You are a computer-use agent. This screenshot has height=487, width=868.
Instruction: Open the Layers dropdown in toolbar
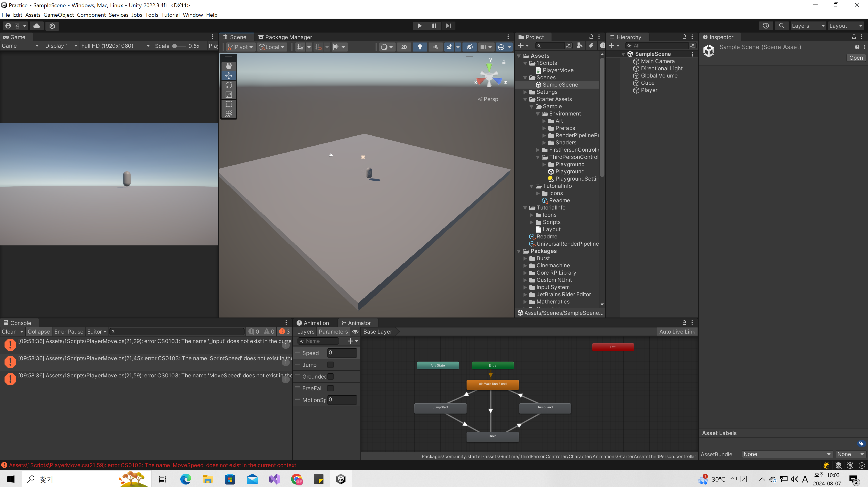808,26
